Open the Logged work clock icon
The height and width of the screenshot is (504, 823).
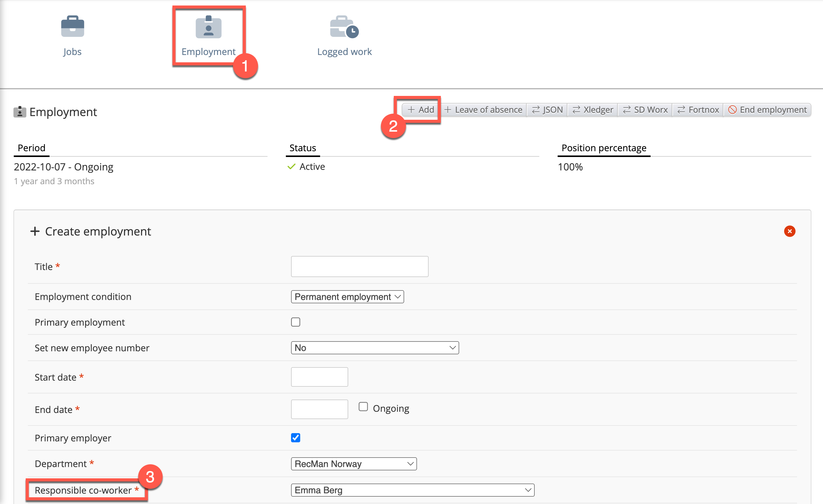click(344, 27)
